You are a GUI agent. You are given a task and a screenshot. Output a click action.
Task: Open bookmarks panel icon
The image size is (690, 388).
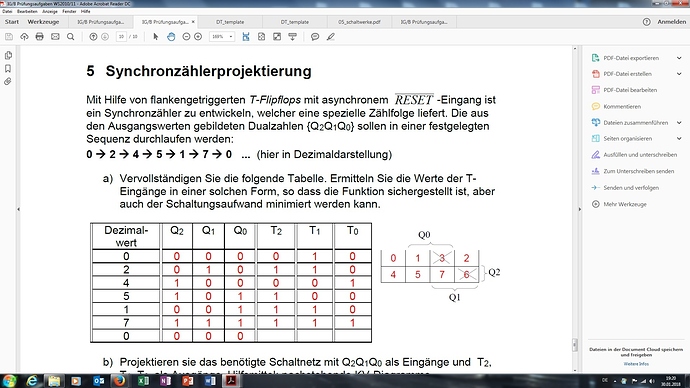pyautogui.click(x=8, y=69)
